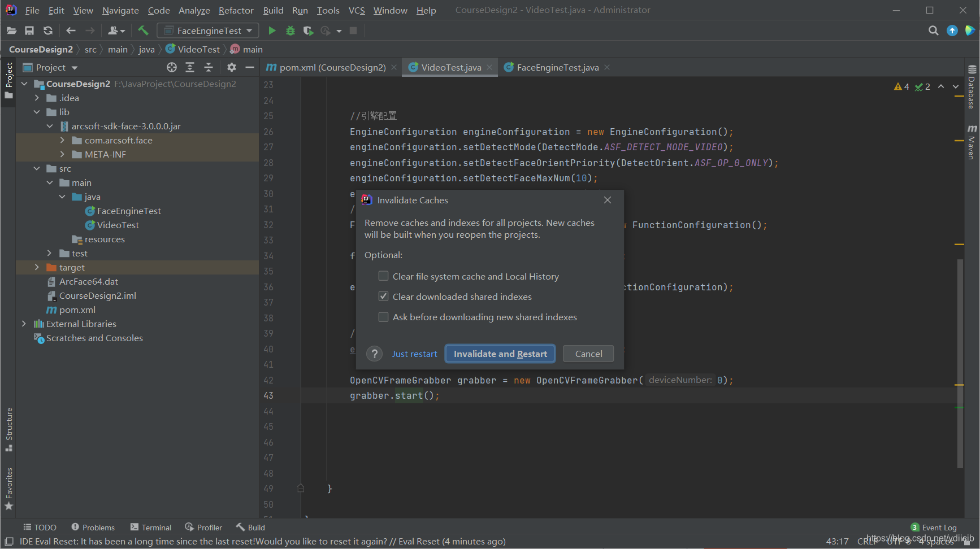
Task: Close the Invalidate Caches dialog
Action: [x=608, y=200]
